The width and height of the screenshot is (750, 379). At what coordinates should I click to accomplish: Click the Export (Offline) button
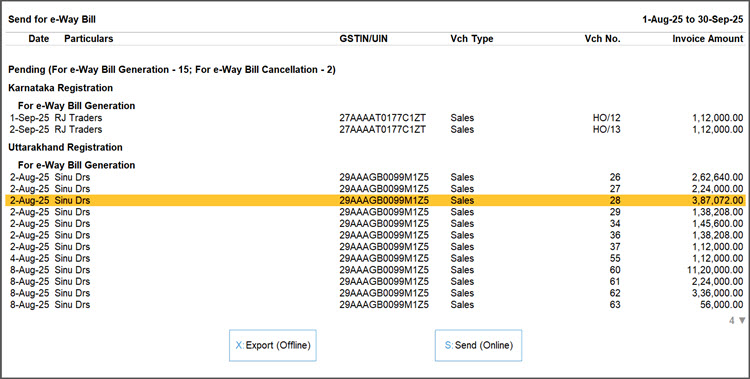tap(273, 345)
